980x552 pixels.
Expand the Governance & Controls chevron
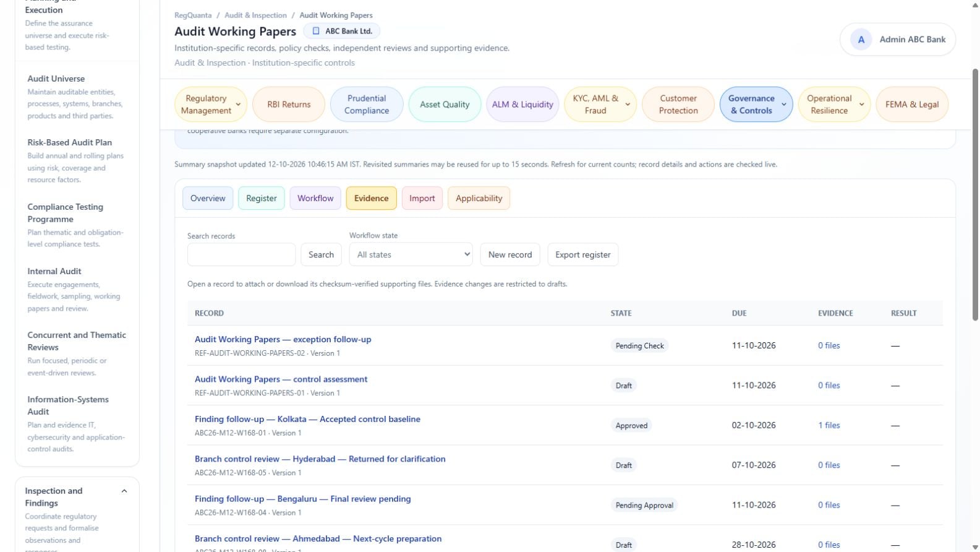pos(784,105)
